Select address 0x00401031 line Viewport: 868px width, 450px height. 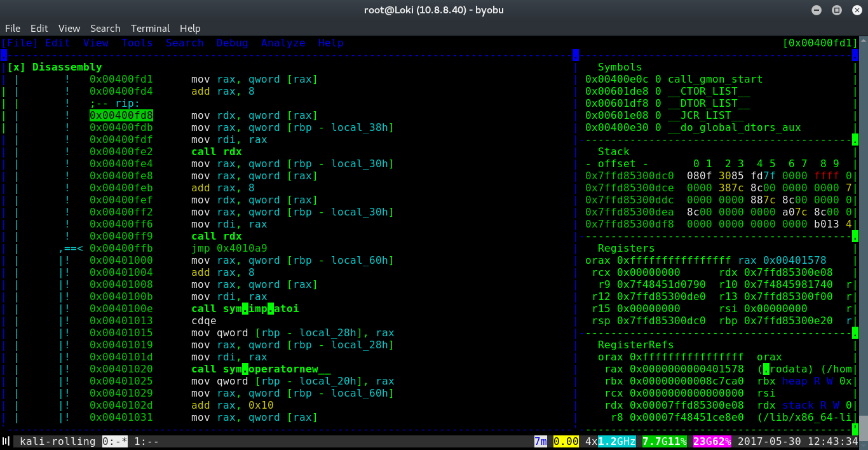tap(121, 418)
